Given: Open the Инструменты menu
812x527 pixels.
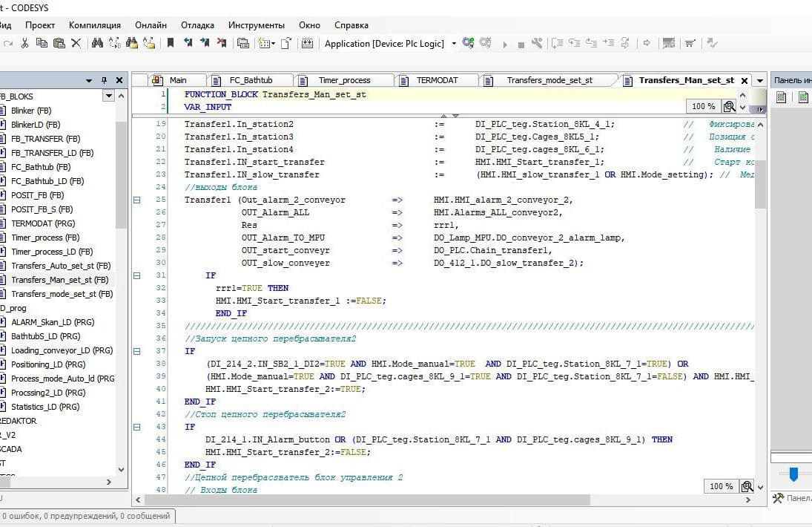Looking at the screenshot, I should (257, 25).
